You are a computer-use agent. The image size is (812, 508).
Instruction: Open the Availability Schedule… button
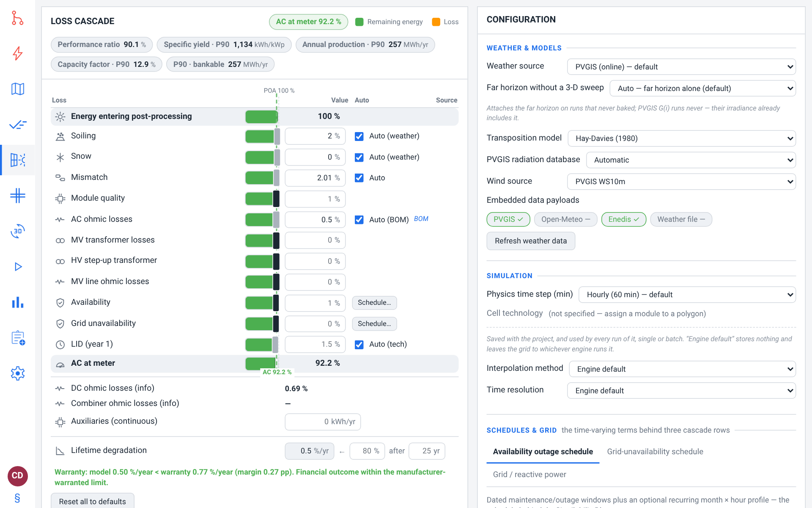(374, 303)
